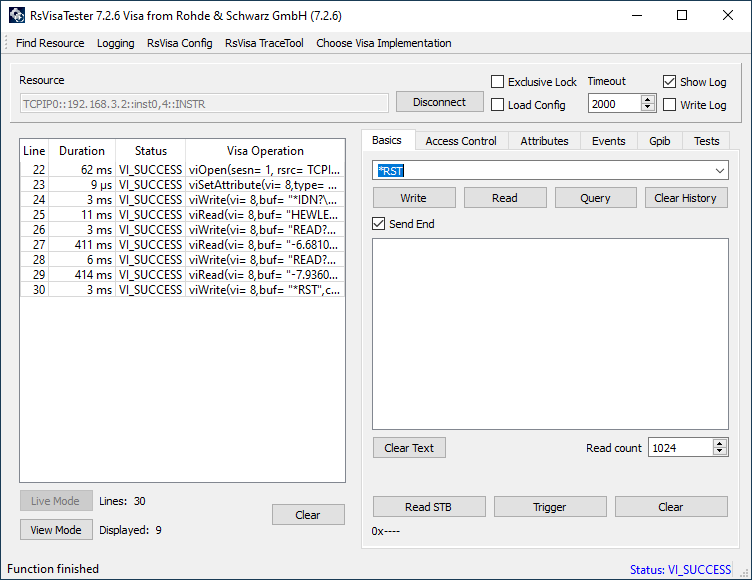Screen dimensions: 752x580
Task: Click the Status column header
Action: point(151,151)
